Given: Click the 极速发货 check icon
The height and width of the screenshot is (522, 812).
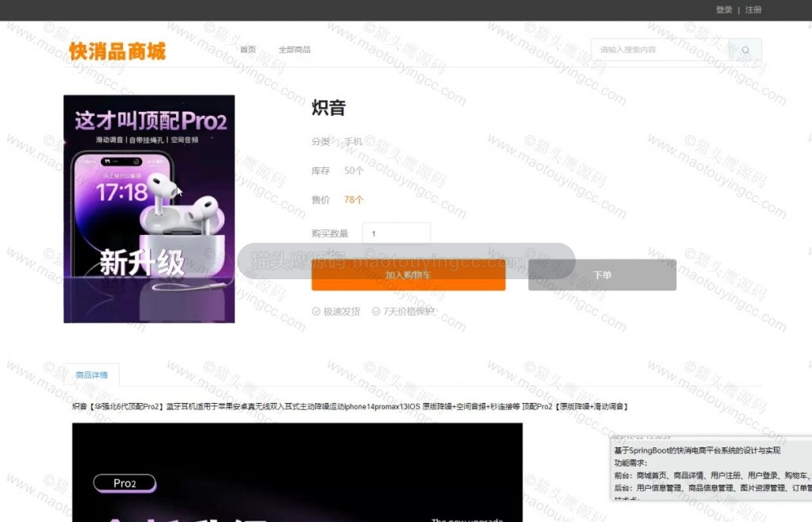Looking at the screenshot, I should point(316,311).
